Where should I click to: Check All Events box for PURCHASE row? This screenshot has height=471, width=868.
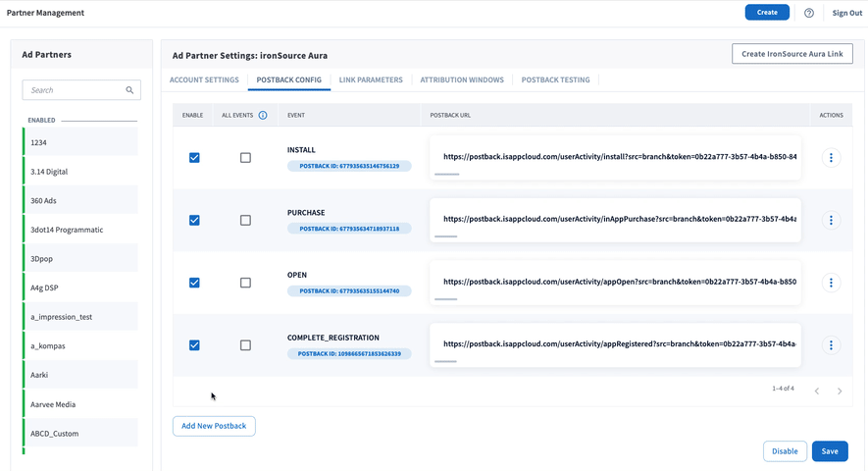pyautogui.click(x=245, y=221)
